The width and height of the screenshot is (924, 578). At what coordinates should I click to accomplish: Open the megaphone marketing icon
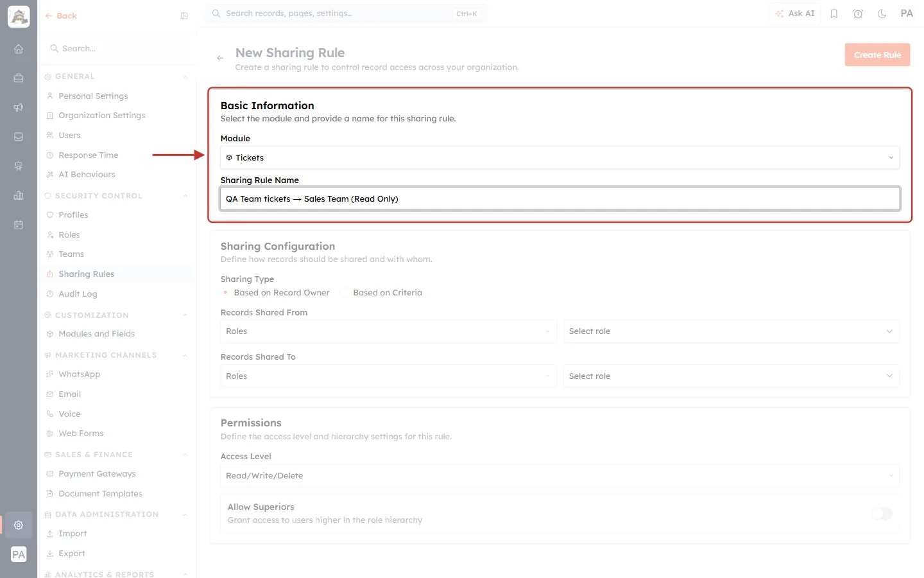click(19, 107)
